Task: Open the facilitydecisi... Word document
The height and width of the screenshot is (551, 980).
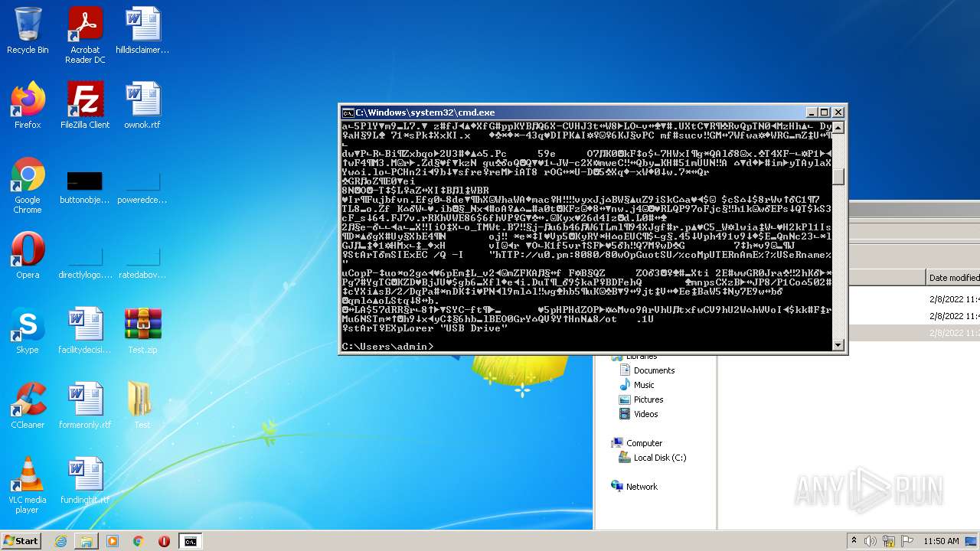Action: pyautogui.click(x=85, y=331)
